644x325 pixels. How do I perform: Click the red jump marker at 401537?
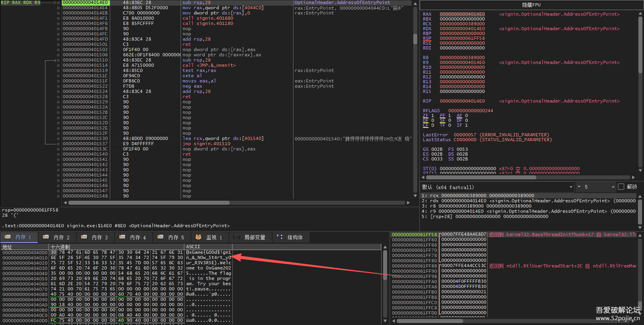click(x=118, y=144)
